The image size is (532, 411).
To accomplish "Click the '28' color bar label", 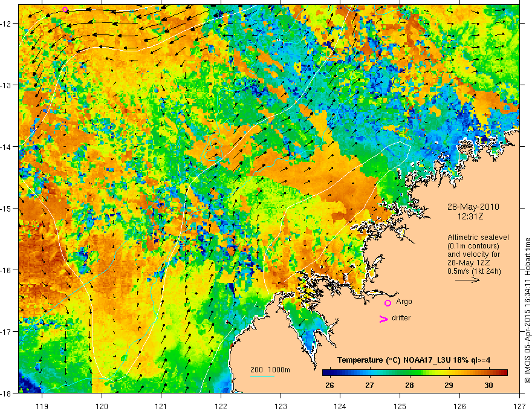I will [x=409, y=385].
